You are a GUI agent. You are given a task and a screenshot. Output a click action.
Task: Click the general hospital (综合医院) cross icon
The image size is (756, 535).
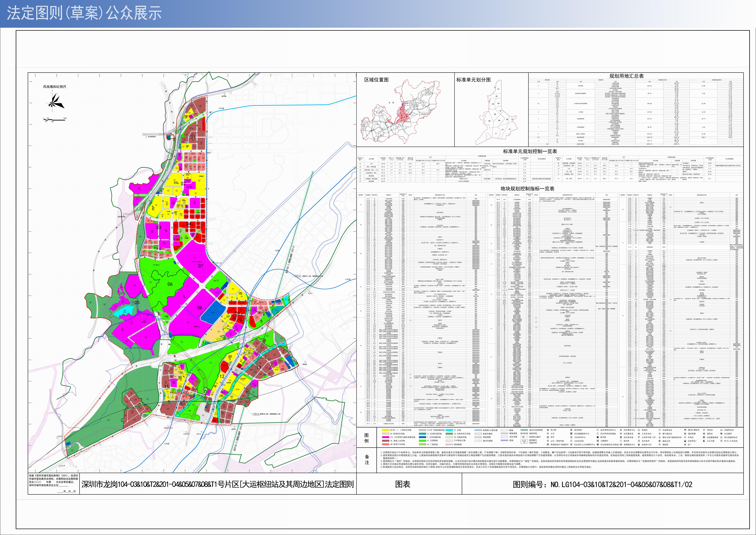(571, 430)
